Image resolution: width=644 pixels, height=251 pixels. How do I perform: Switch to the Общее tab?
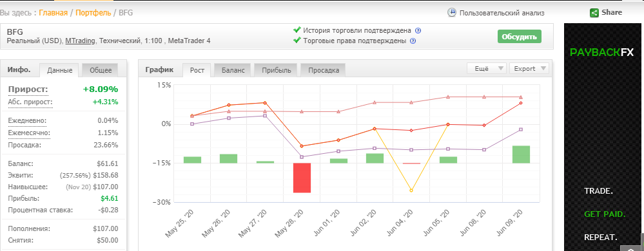click(101, 70)
